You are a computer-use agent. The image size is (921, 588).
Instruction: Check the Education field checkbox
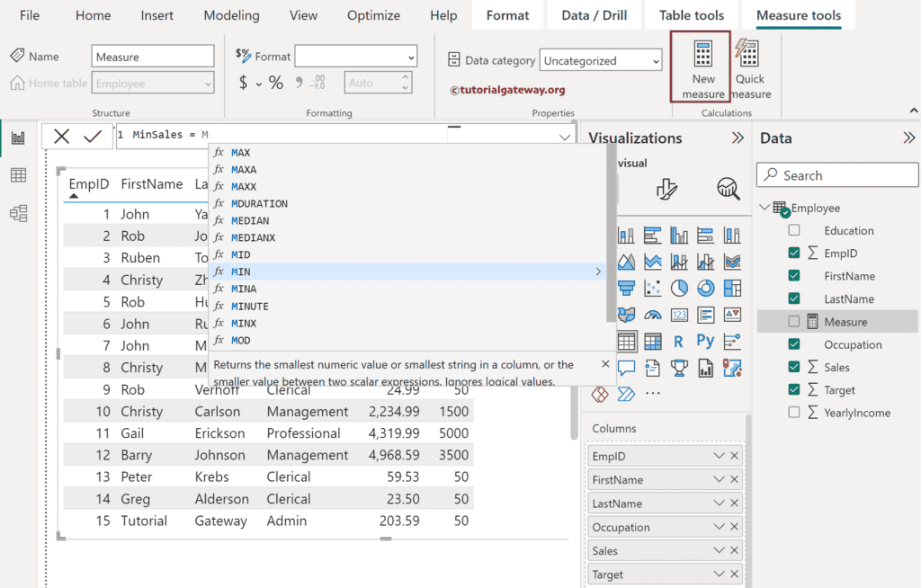(x=794, y=230)
